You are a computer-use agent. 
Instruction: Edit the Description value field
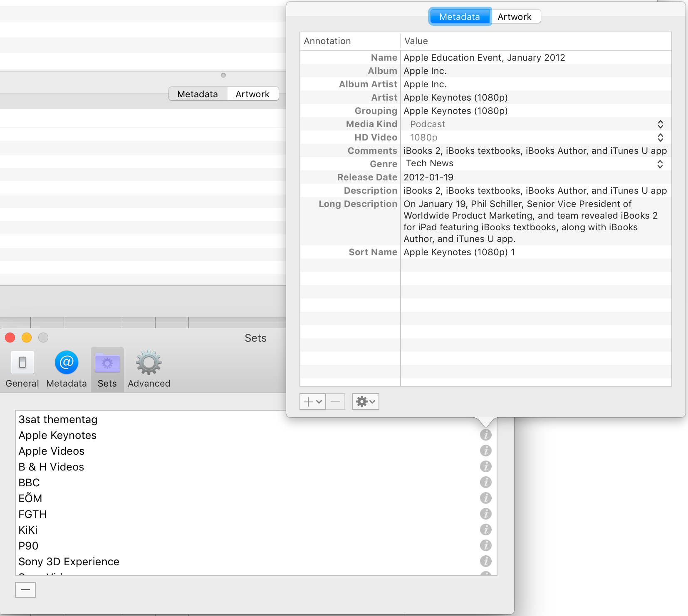[536, 190]
